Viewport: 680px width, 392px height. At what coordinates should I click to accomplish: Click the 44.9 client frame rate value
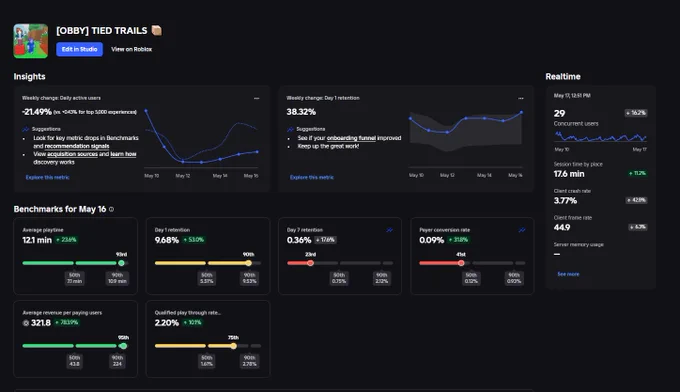click(x=562, y=228)
